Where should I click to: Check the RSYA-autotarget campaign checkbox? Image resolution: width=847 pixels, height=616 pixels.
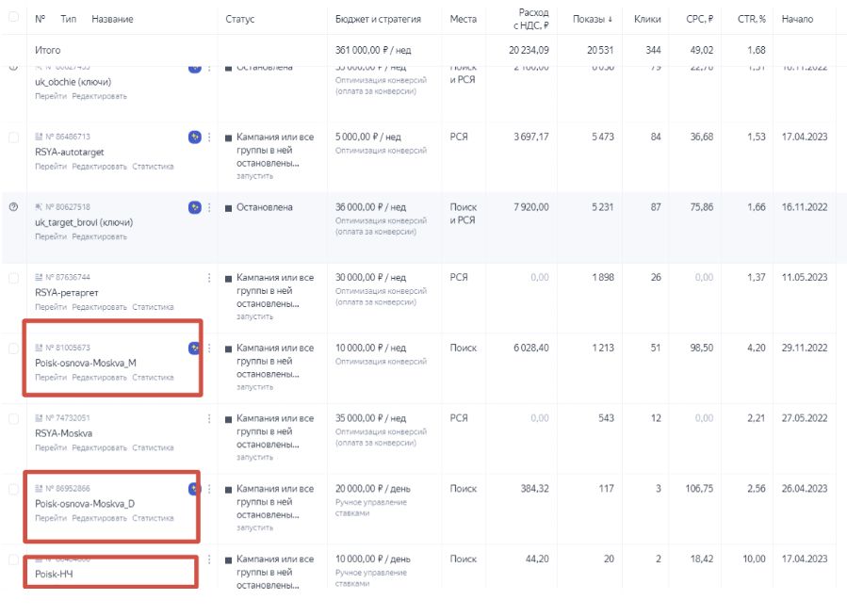coord(13,138)
